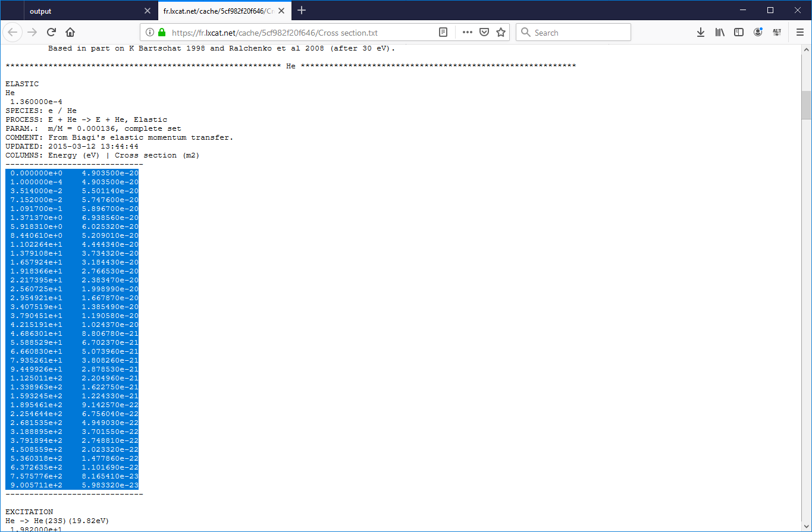This screenshot has height=532, width=812.
Task: Bookmark this page with the star
Action: [x=501, y=33]
